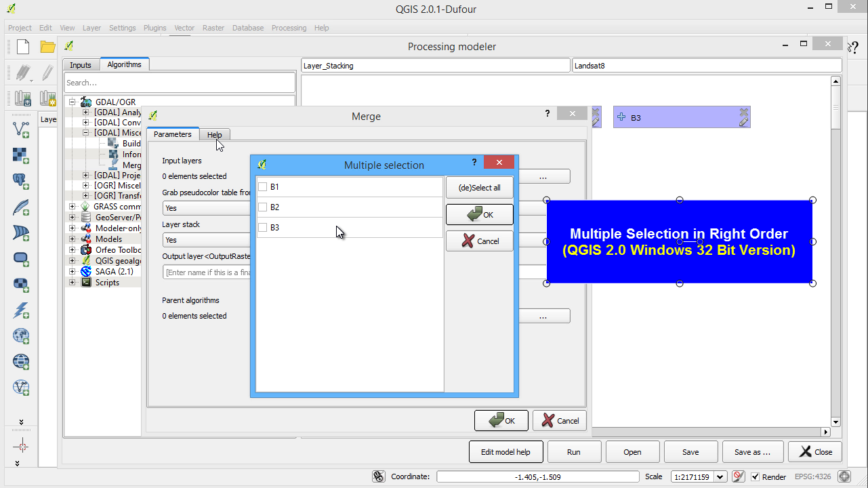Click the Build tool icon under GDAL Miscellaneous

click(113, 143)
